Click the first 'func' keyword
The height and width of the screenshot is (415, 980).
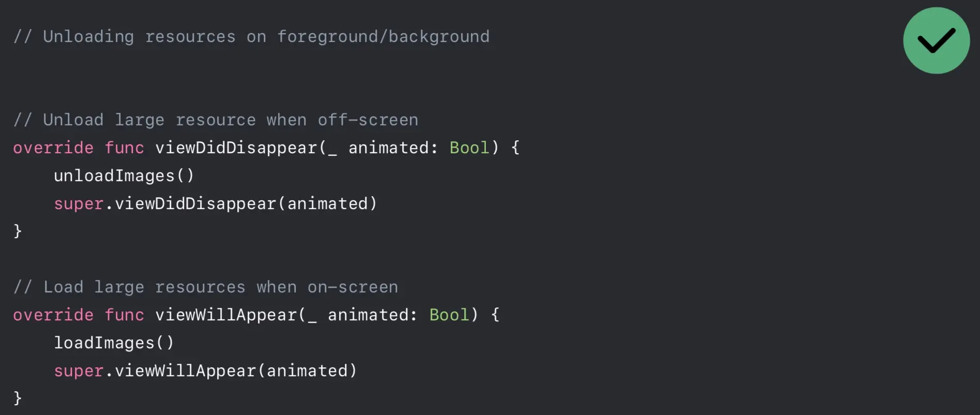[125, 148]
